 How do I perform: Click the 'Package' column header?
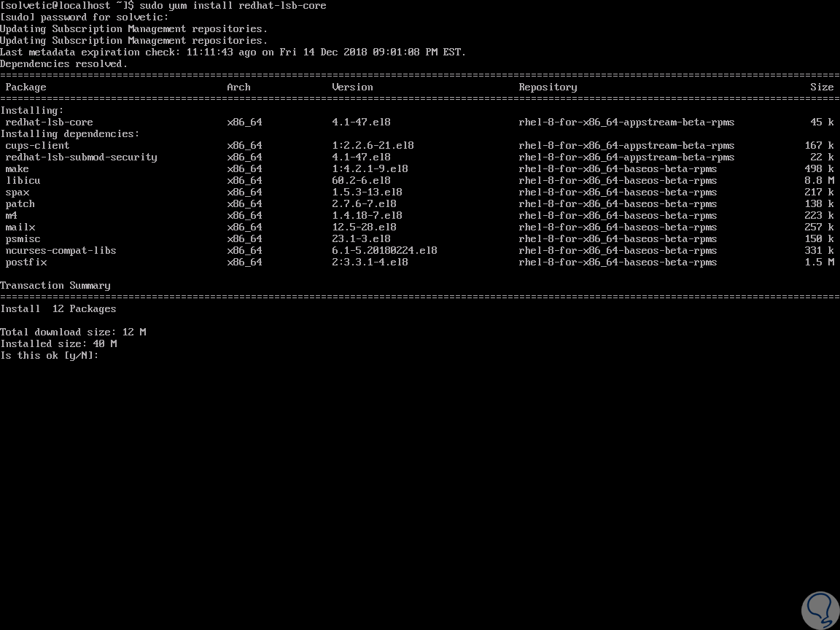[x=26, y=87]
